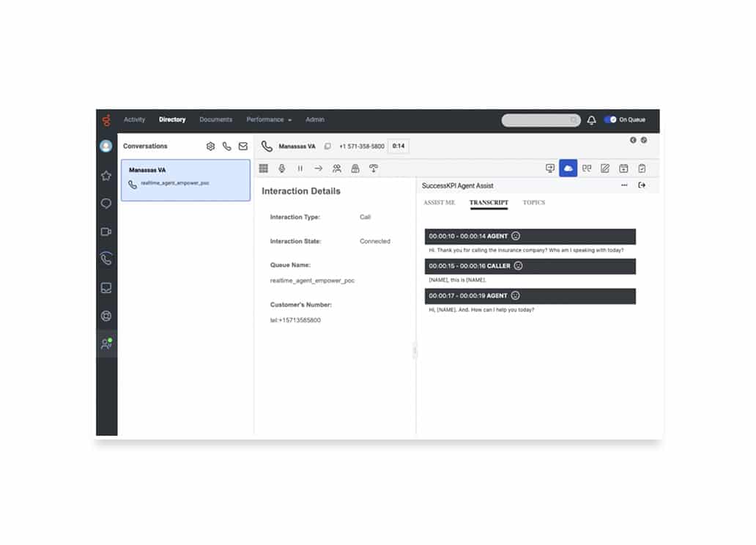
Task: Open the wrap-up clipboard icon
Action: pos(642,168)
